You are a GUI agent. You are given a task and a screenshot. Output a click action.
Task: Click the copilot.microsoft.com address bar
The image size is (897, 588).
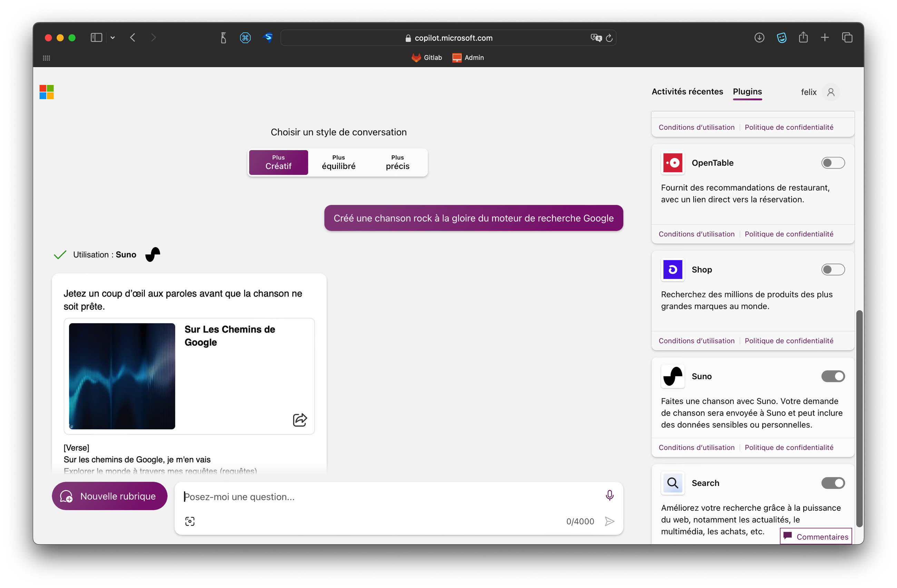pyautogui.click(x=448, y=38)
